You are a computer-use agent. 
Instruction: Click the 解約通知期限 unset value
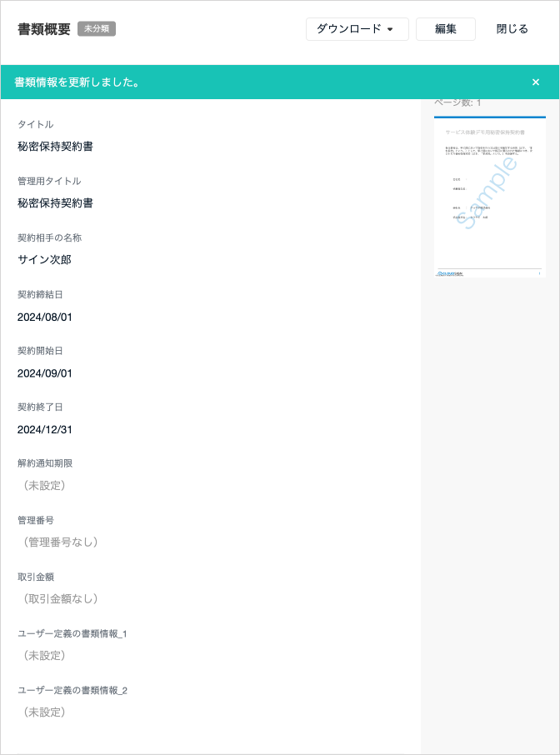[x=44, y=486]
